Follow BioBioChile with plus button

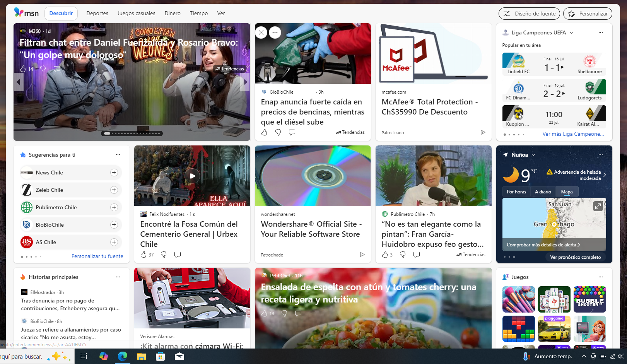point(114,225)
